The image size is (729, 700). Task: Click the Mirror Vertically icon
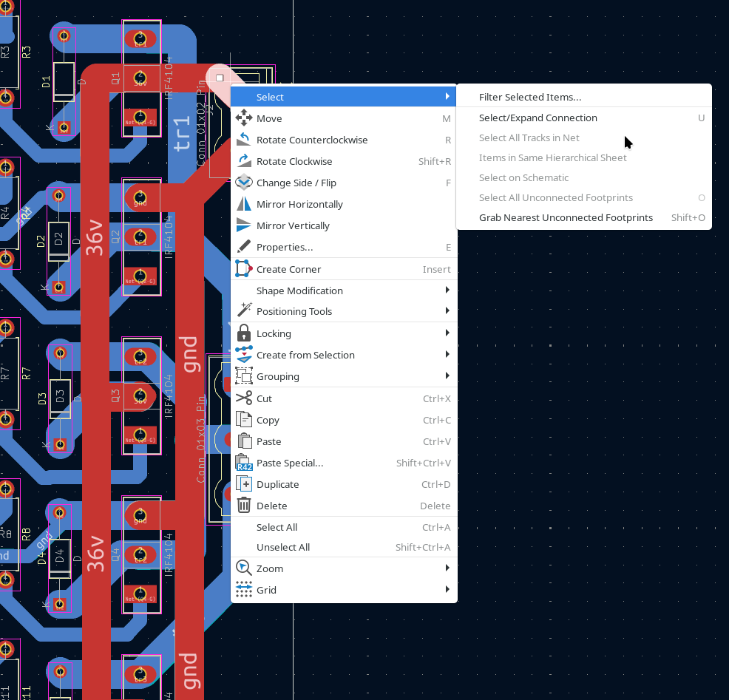[243, 225]
